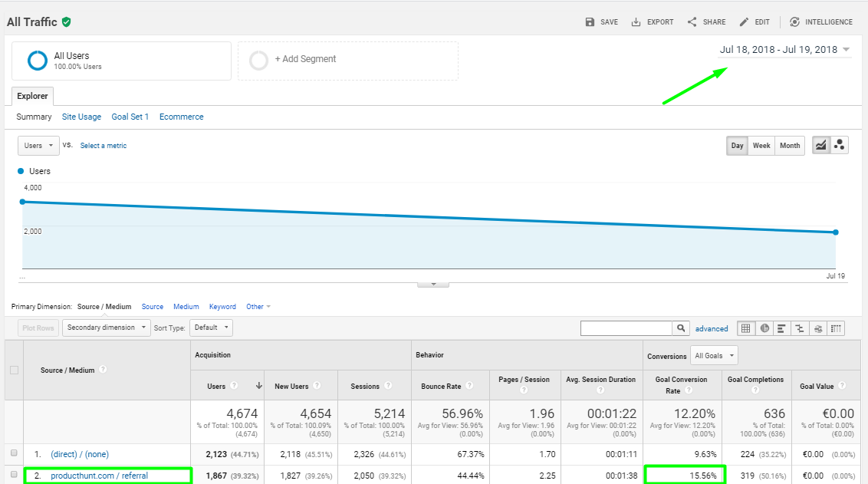Expand the Secondary dimension dropdown
Screen dimensions: 868x484
pos(107,328)
